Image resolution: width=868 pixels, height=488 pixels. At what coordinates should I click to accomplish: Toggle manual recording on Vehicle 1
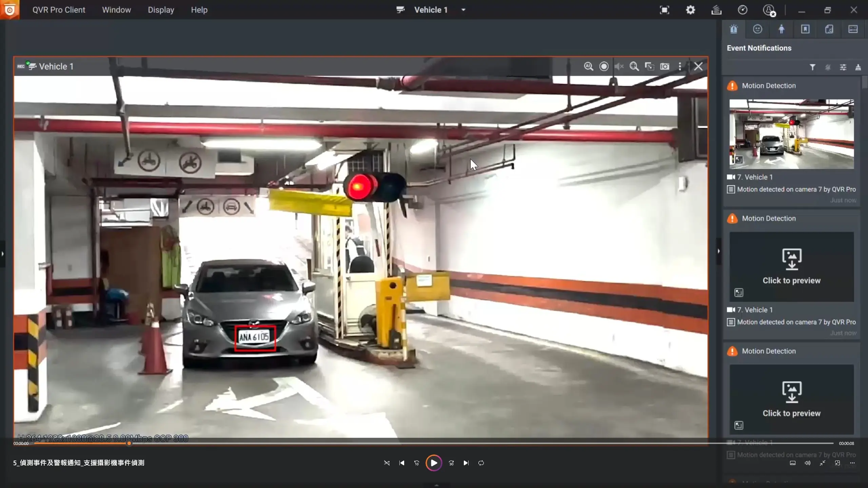click(604, 66)
